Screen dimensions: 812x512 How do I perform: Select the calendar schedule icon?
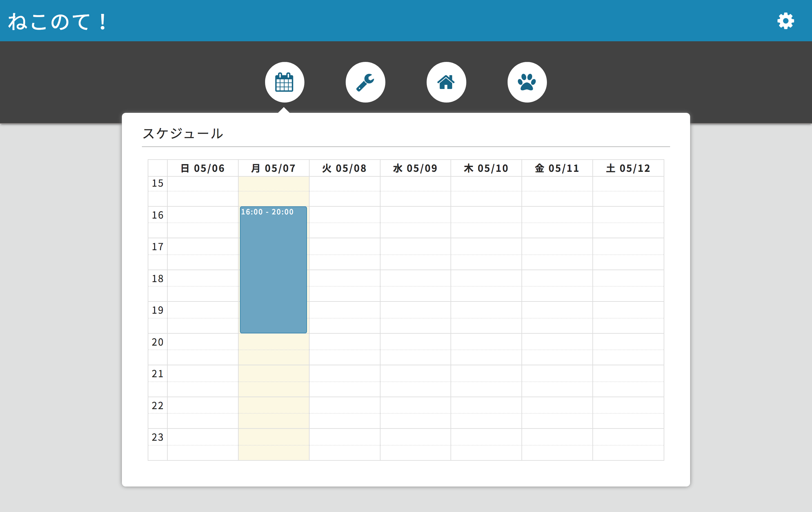[284, 82]
